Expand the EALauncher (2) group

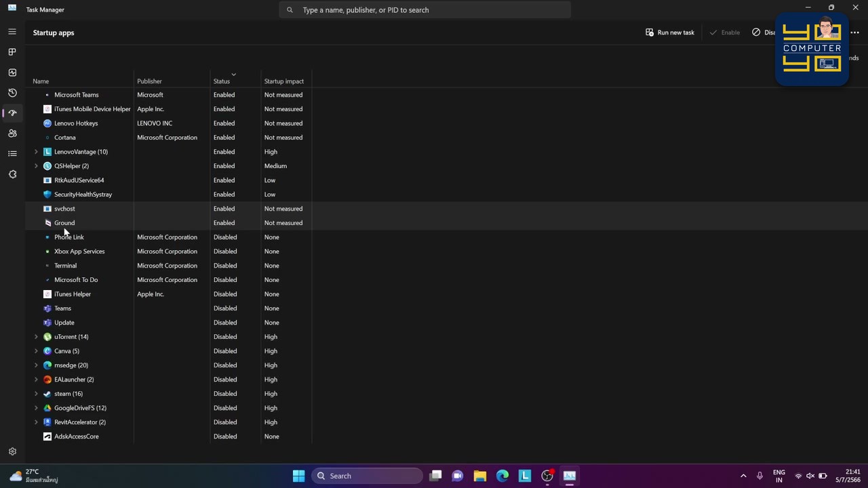click(x=37, y=380)
